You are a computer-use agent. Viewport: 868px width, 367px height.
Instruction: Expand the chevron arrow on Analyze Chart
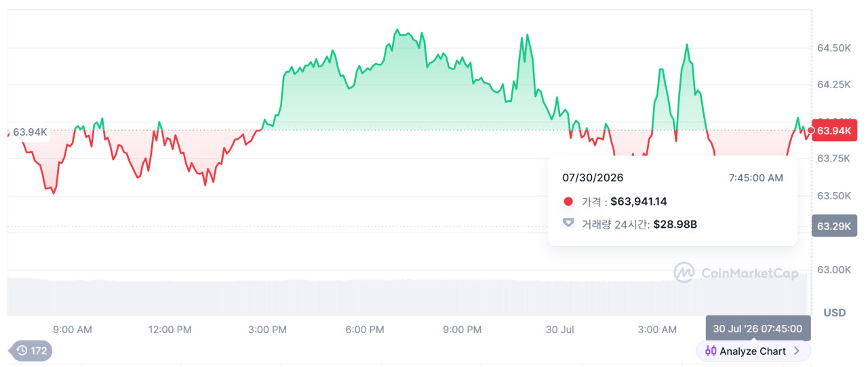pos(797,351)
